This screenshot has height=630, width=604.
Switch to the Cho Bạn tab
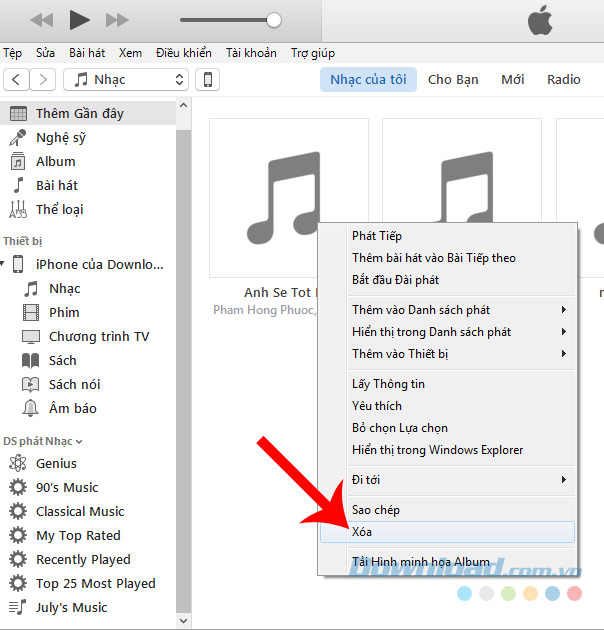point(453,80)
